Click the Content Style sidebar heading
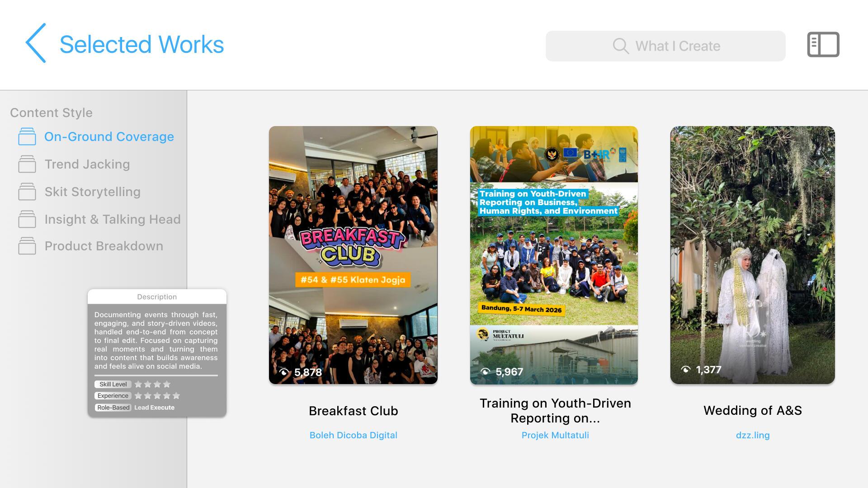This screenshot has height=488, width=868. pyautogui.click(x=51, y=113)
